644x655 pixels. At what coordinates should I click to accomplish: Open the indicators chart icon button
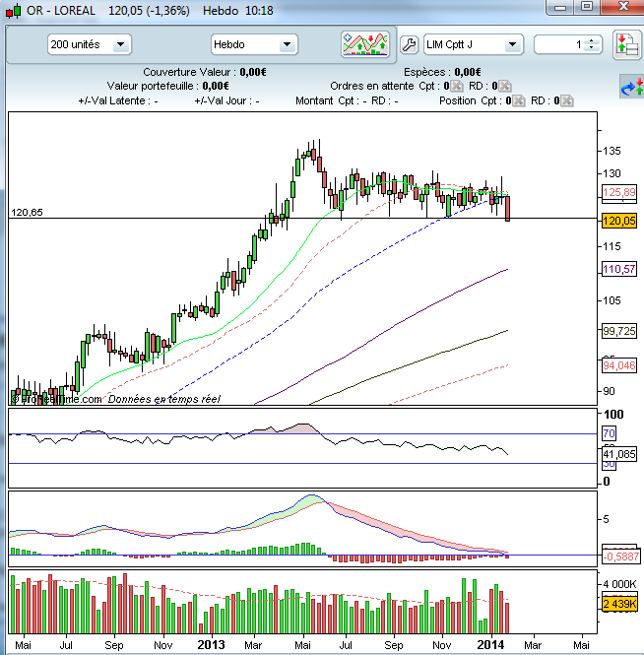click(365, 44)
